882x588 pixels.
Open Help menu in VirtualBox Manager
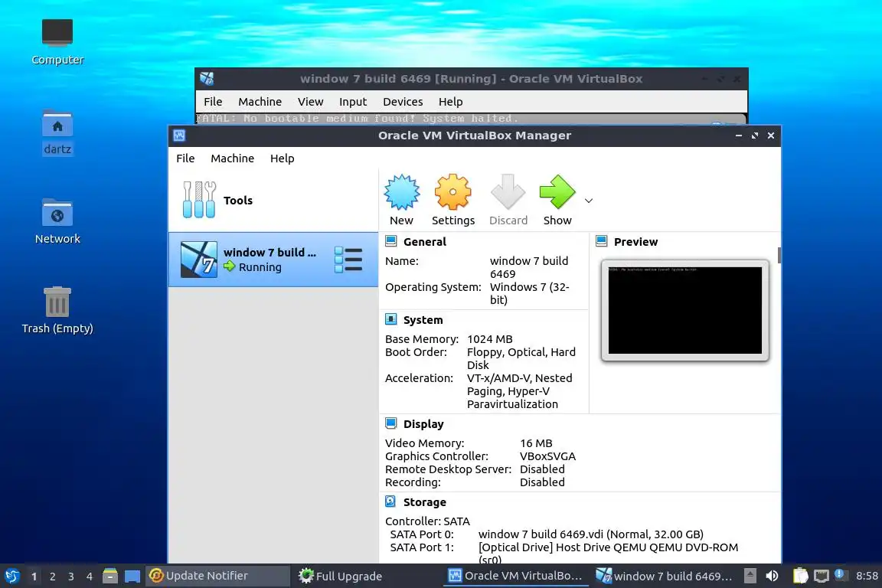click(282, 158)
